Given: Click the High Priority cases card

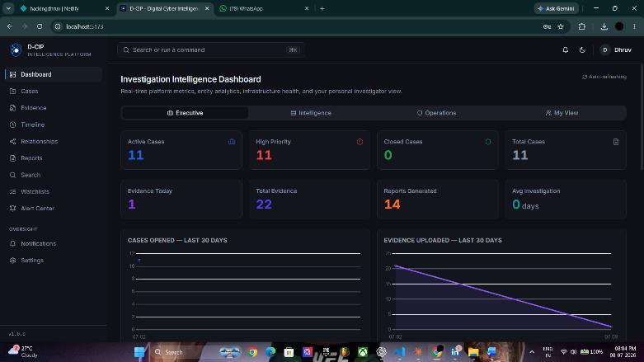Looking at the screenshot, I should point(309,150).
